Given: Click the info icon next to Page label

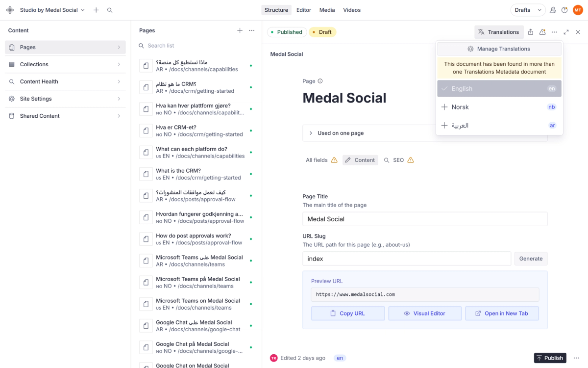Looking at the screenshot, I should [320, 81].
